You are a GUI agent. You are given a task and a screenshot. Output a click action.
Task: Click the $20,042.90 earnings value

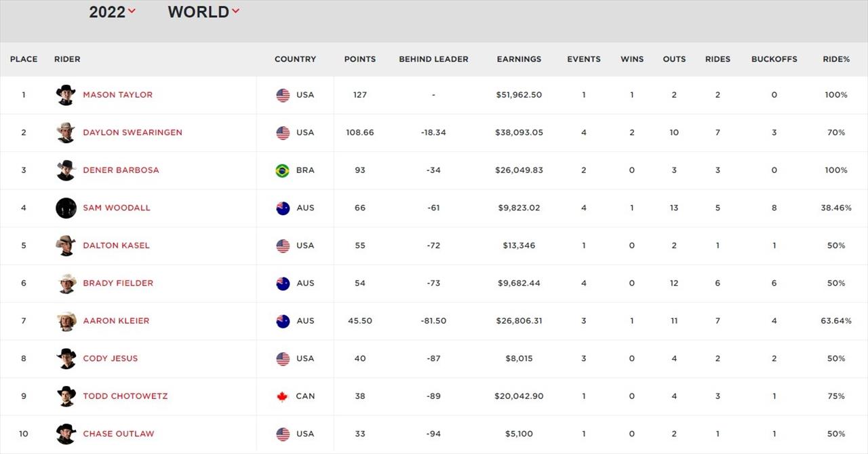519,396
